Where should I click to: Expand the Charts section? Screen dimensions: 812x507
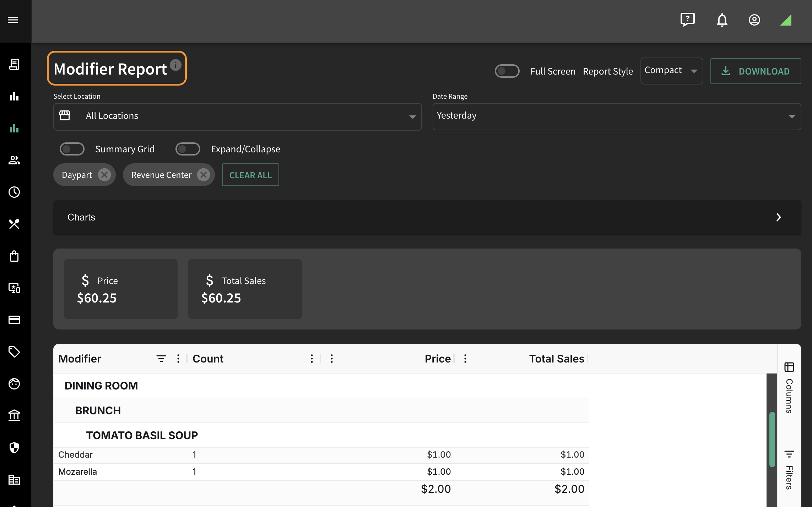[x=427, y=218]
